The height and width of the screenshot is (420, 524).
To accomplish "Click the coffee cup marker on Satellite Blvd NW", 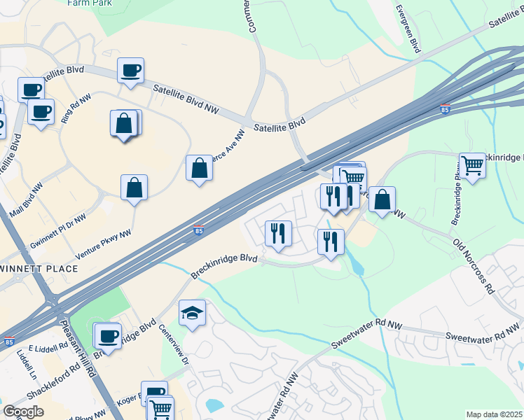I will click(x=131, y=73).
